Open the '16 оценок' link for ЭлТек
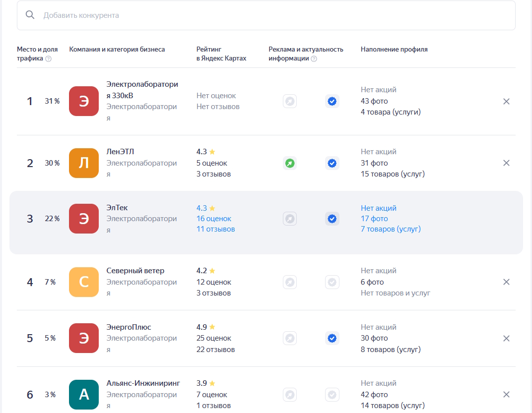Viewport: 532px width, 413px height. coord(214,219)
